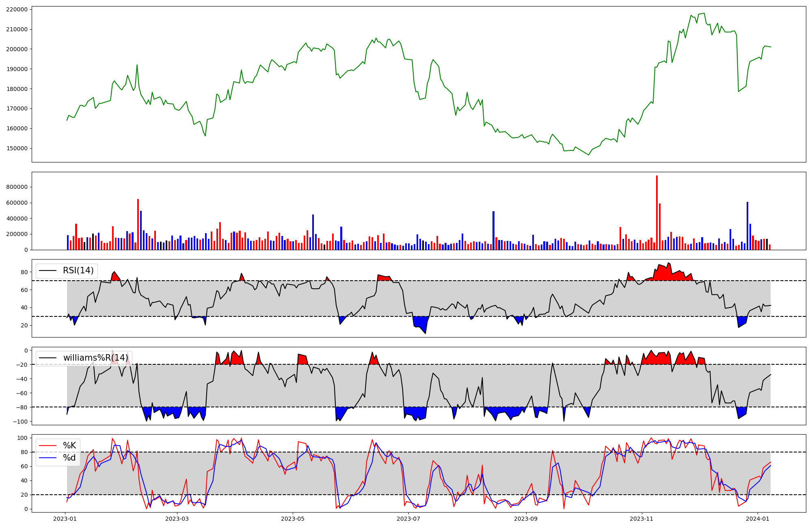Click the 2023-03 x-axis date label
Image resolution: width=812 pixels, height=528 pixels.
(177, 519)
